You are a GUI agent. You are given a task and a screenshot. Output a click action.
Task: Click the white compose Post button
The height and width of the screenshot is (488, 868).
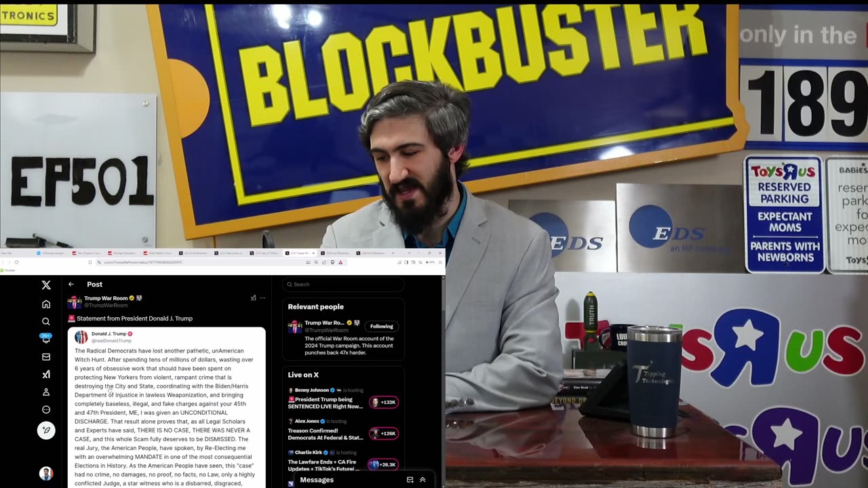pyautogui.click(x=46, y=430)
